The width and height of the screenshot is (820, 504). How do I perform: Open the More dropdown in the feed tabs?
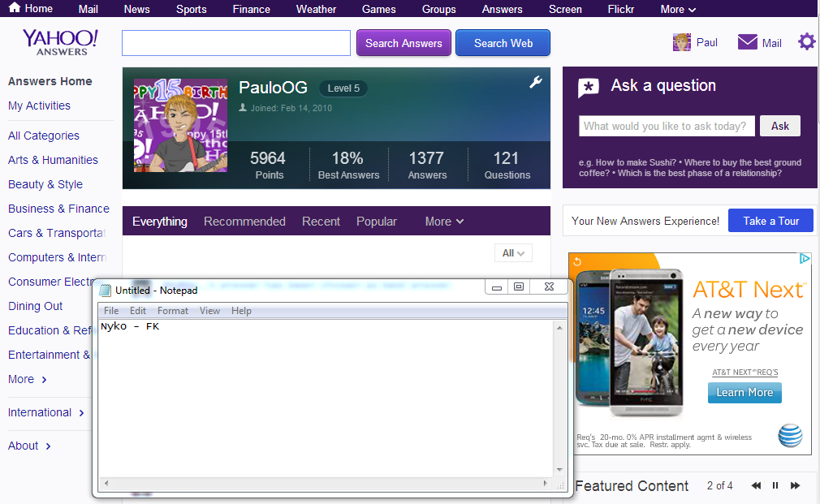(x=444, y=222)
